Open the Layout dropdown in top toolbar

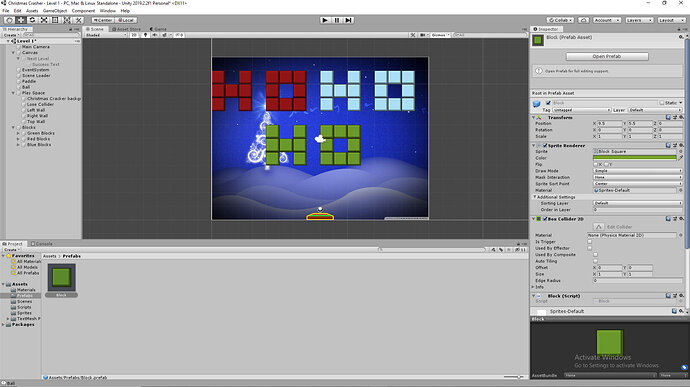tap(671, 20)
